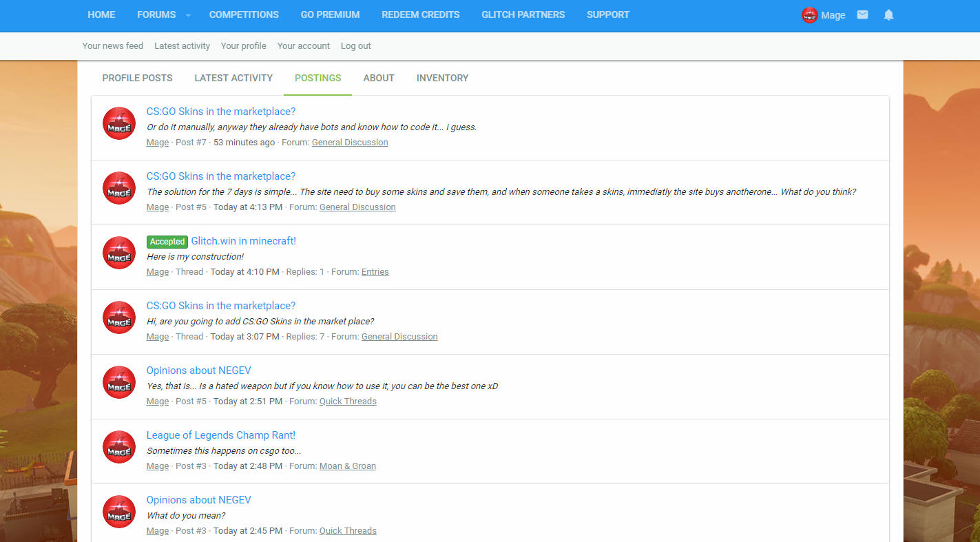
Task: Go to the Go Premium page
Action: click(x=330, y=14)
